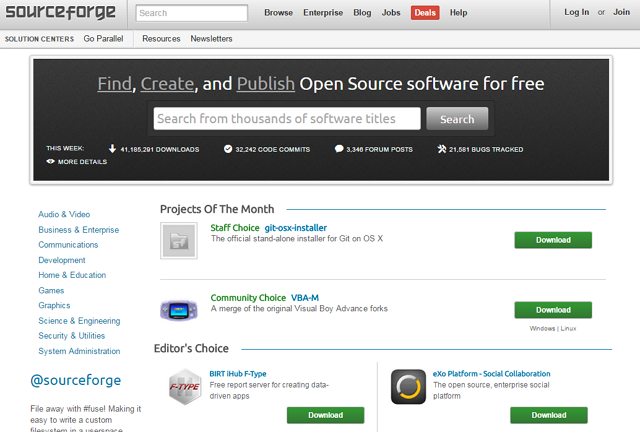Open the Enterprise menu item
This screenshot has width=640, height=432.
coord(323,13)
